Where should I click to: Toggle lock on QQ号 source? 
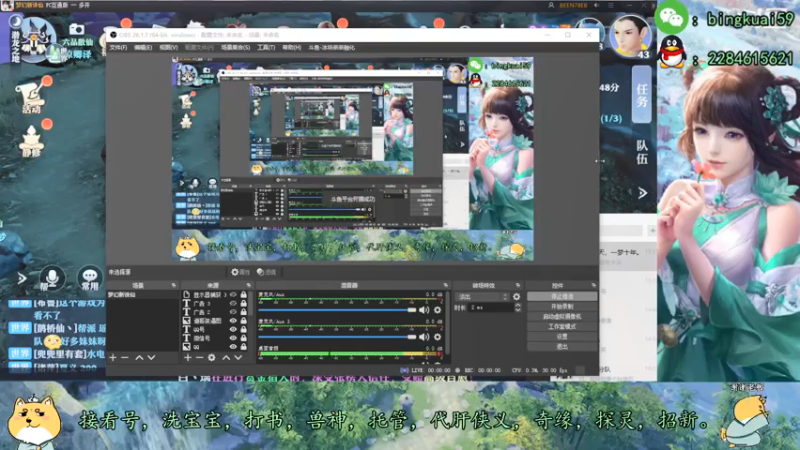[x=243, y=329]
